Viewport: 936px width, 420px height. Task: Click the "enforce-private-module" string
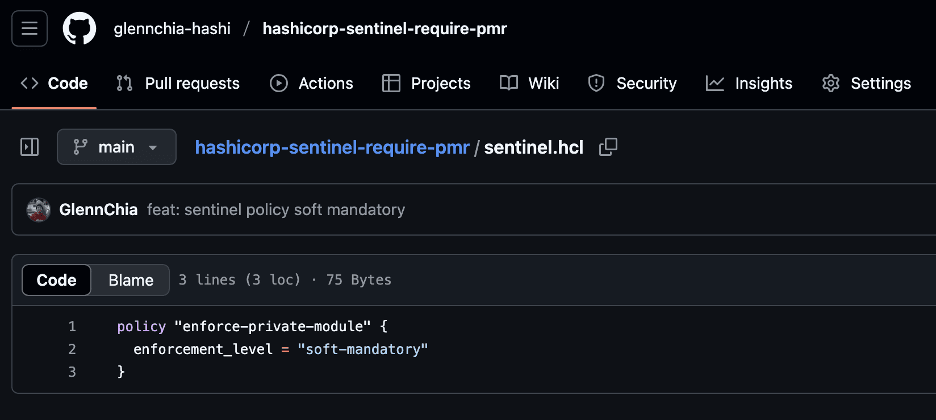click(272, 327)
